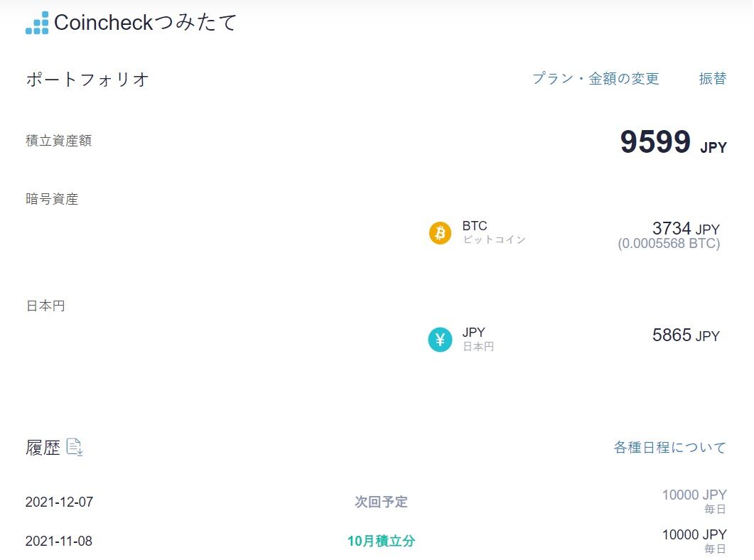Click the Coincheckつみたて title text

click(x=145, y=23)
